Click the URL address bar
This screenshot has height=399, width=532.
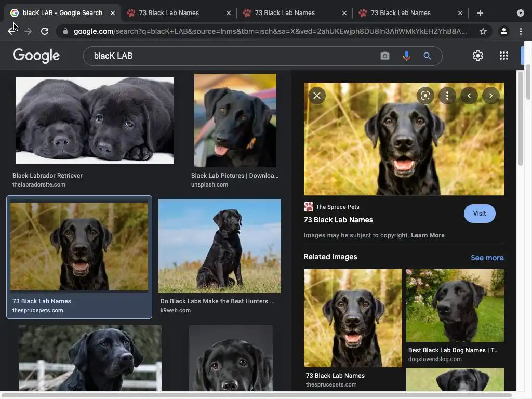tap(270, 31)
